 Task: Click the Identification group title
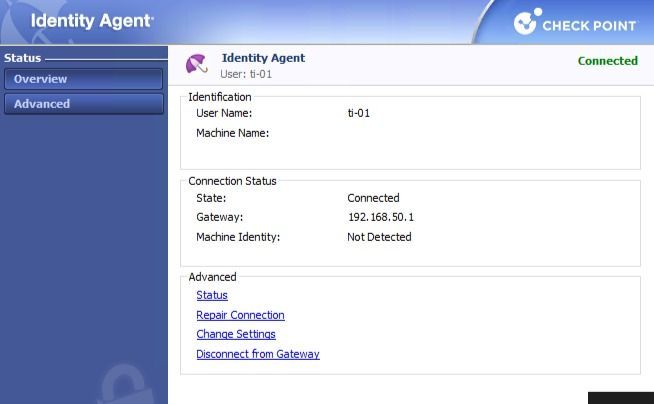[x=220, y=97]
